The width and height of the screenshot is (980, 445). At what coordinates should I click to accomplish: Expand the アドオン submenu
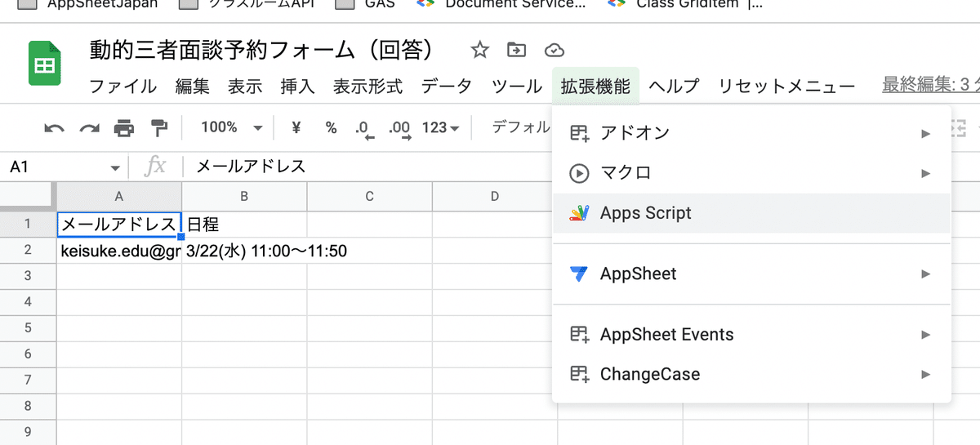[x=751, y=133]
